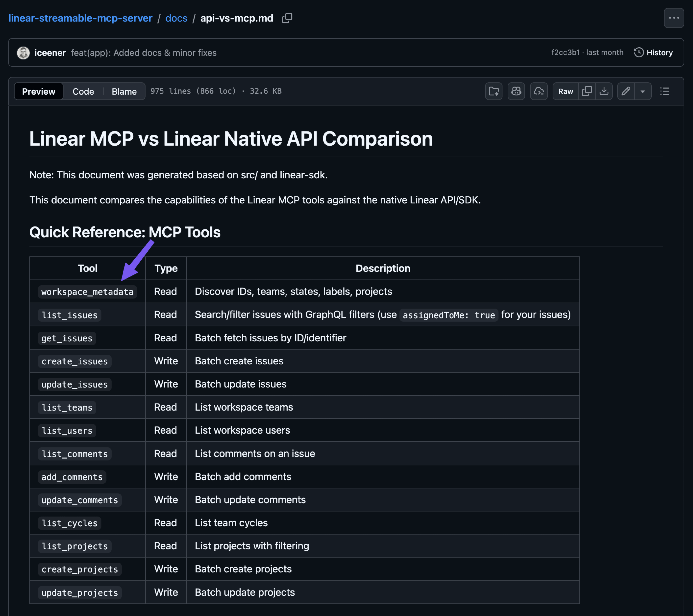This screenshot has width=693, height=616.
Task: Open Raw file view
Action: [565, 91]
